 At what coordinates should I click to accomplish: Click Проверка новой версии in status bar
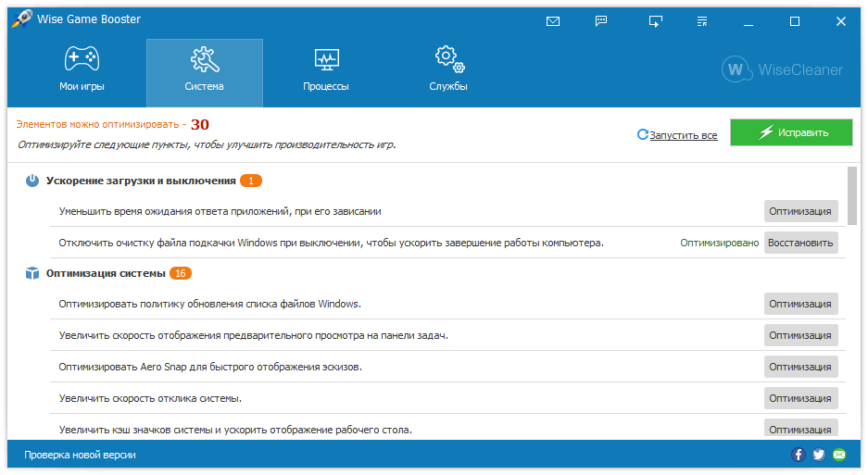pos(80,455)
